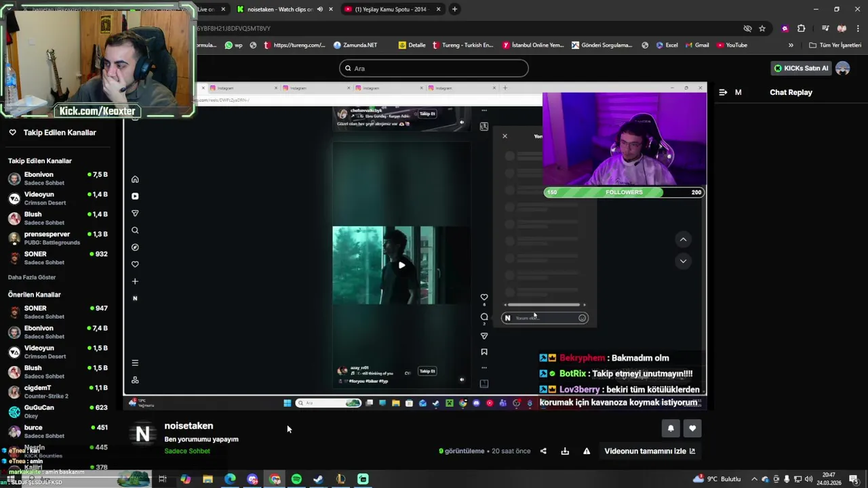Open Spotify from the taskbar

(296, 479)
